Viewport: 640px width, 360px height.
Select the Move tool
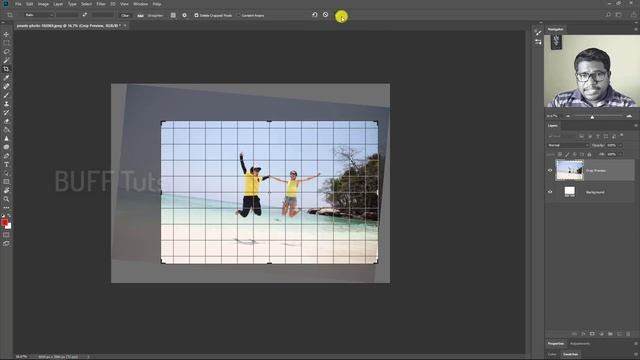tap(6, 34)
